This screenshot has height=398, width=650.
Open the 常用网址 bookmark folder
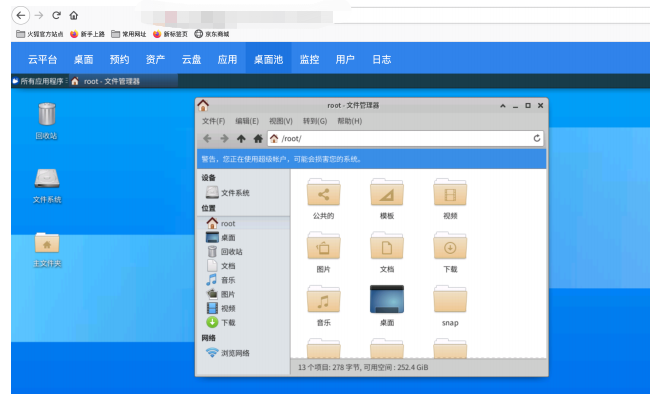129,34
